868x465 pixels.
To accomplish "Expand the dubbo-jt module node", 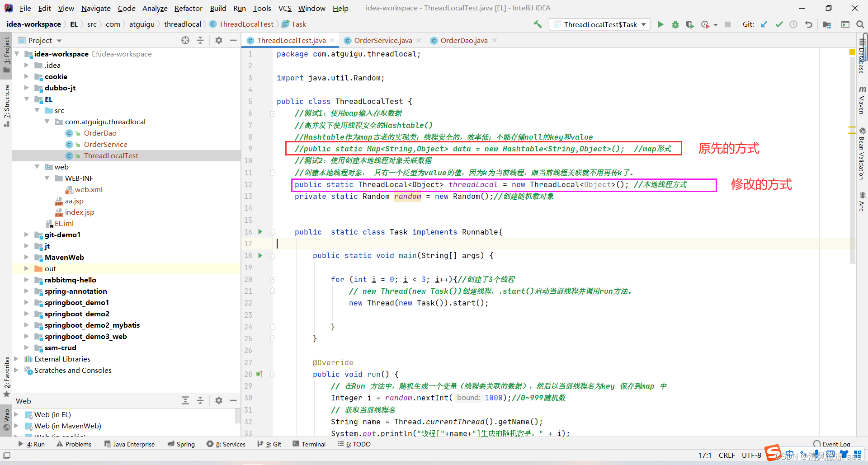I will pos(27,88).
